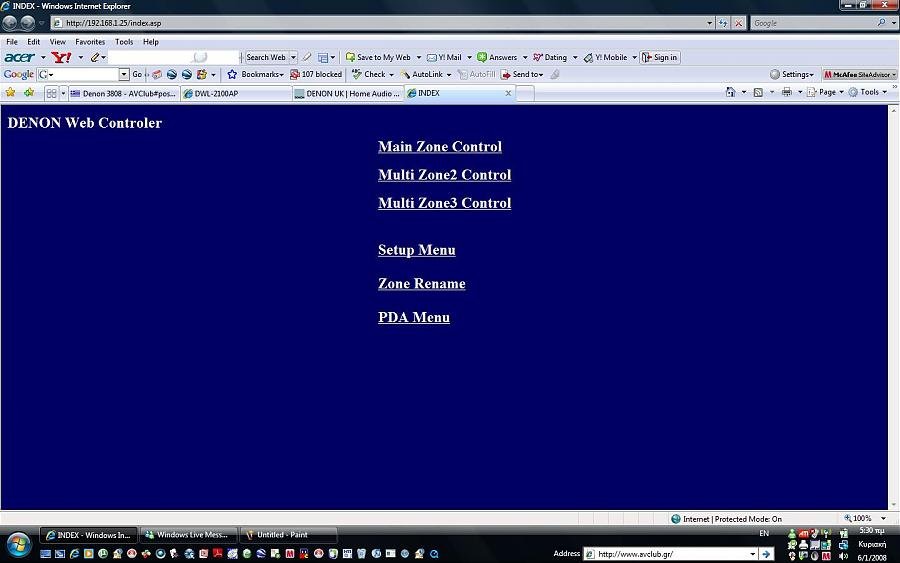Open Y! Mobile from the toolbar
Image resolution: width=900 pixels, height=563 pixels.
tap(606, 57)
